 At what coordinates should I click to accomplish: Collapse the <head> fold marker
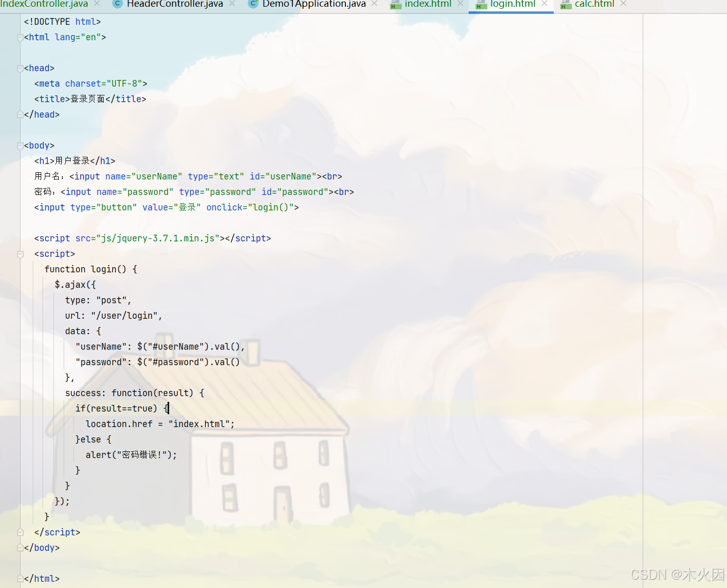pos(20,68)
